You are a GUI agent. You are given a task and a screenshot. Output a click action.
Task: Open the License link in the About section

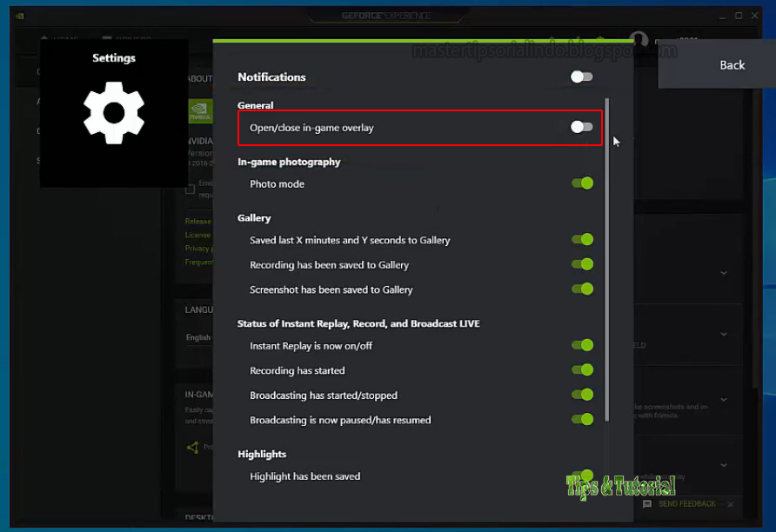pos(198,235)
